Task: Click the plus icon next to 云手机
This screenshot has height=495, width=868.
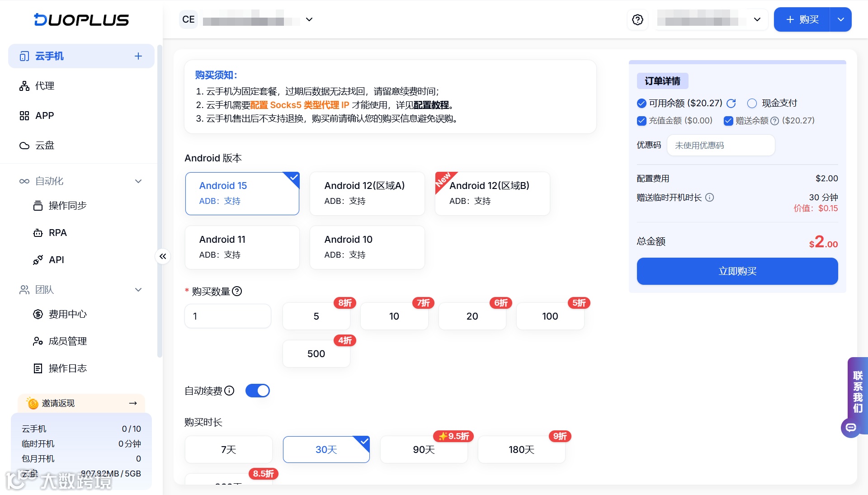Action: pos(138,56)
